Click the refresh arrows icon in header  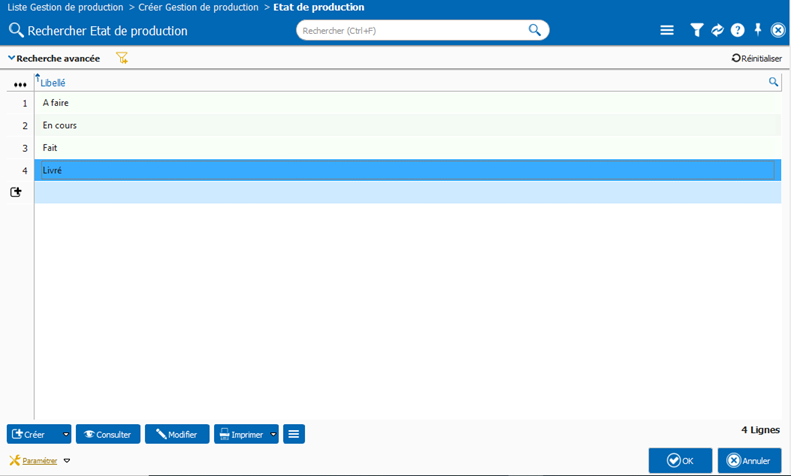click(717, 31)
